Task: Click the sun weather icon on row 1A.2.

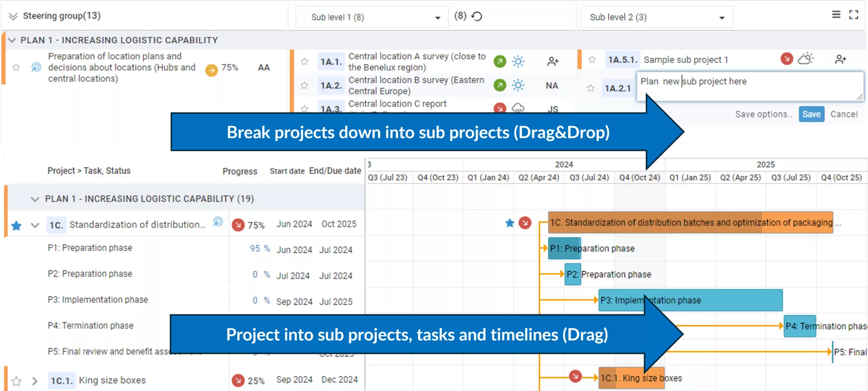Action: click(x=518, y=85)
